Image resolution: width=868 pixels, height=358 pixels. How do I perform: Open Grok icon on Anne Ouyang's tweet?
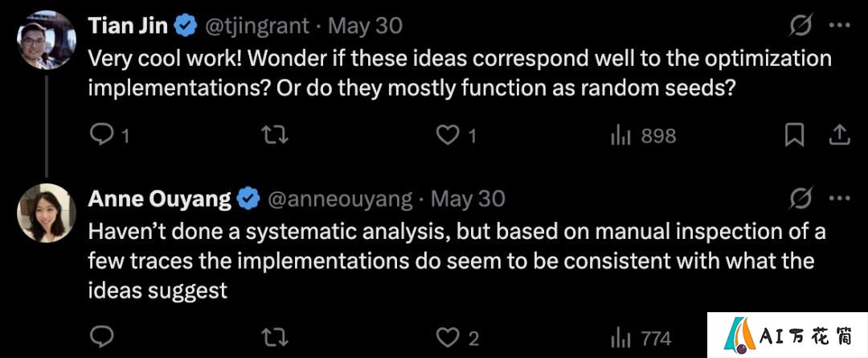point(800,199)
